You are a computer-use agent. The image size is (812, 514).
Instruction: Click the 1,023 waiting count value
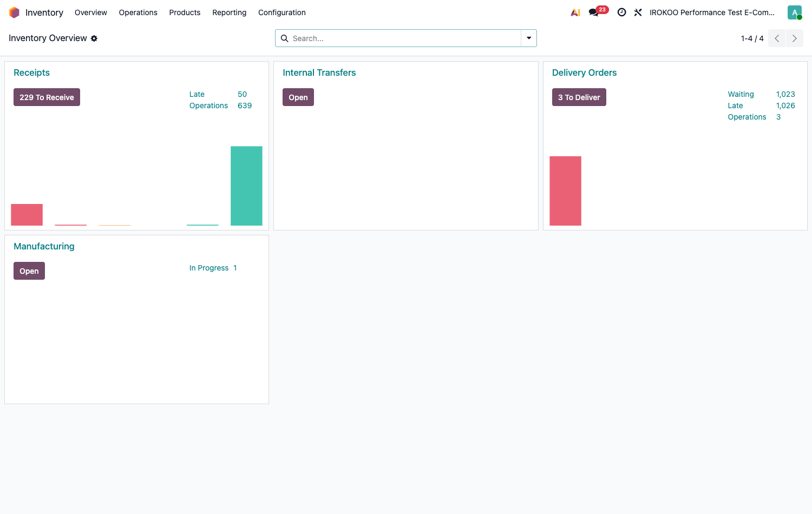click(785, 94)
